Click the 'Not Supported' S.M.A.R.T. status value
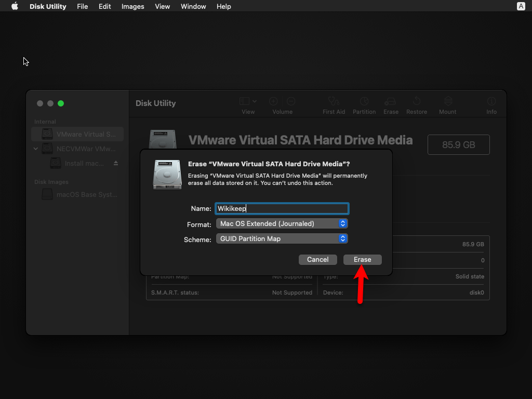The height and width of the screenshot is (399, 532). tap(292, 292)
